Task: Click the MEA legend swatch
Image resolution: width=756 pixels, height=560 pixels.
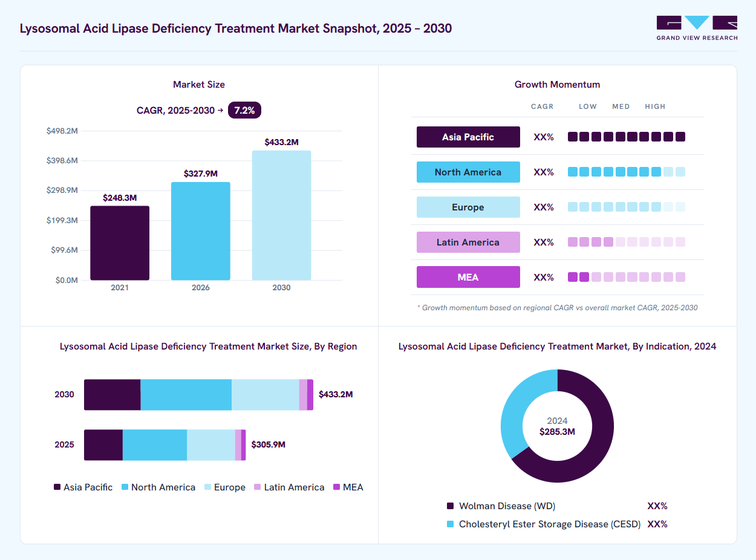Action: [337, 487]
